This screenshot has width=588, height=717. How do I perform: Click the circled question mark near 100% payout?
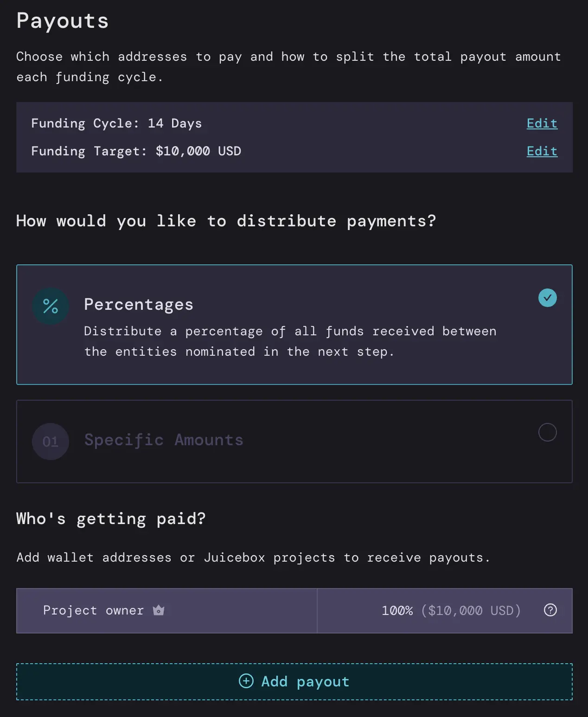[550, 611]
